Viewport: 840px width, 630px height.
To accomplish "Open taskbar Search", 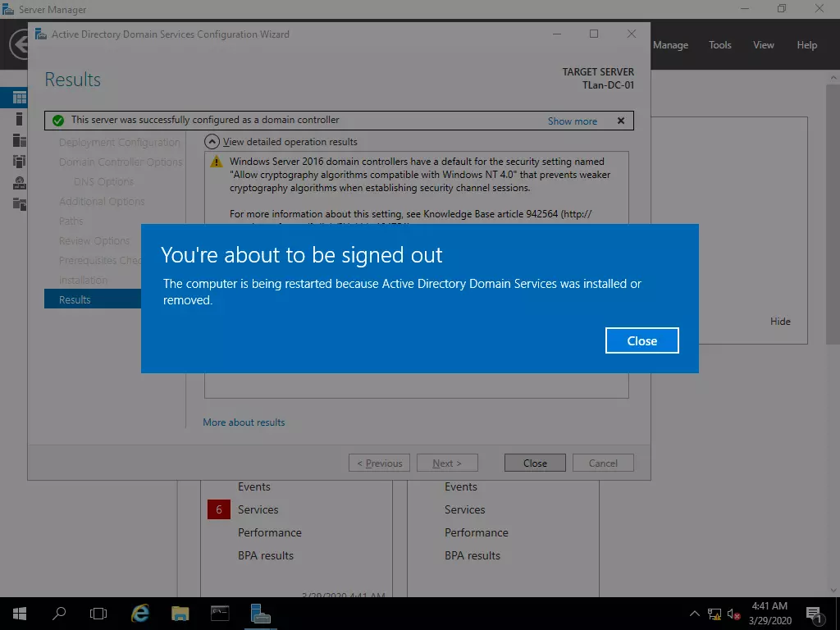I will [59, 614].
